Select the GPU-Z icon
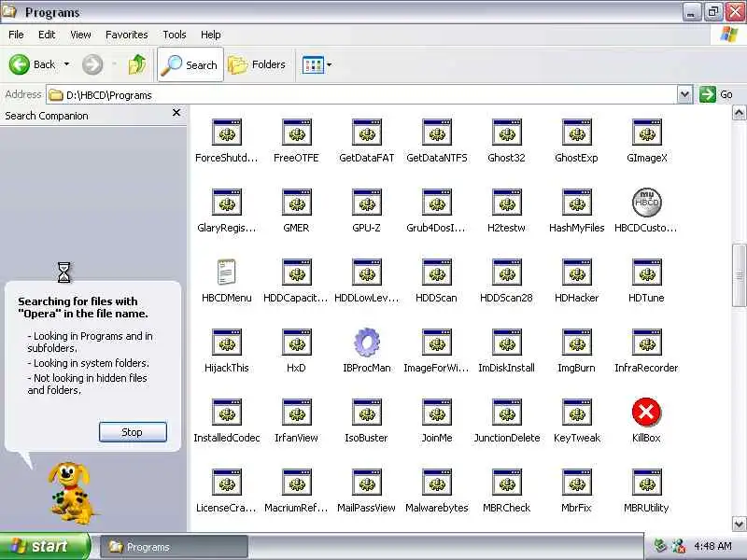Viewport: 747px width, 560px height. [367, 202]
